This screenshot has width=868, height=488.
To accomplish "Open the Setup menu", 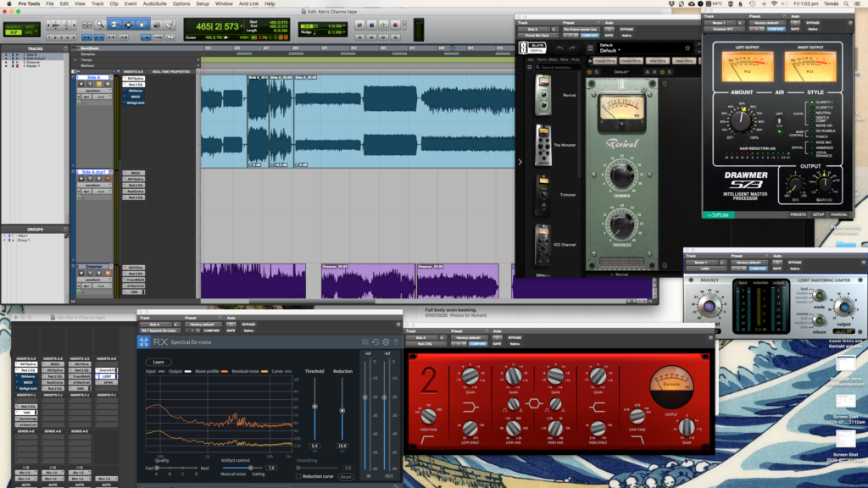I will (x=203, y=4).
